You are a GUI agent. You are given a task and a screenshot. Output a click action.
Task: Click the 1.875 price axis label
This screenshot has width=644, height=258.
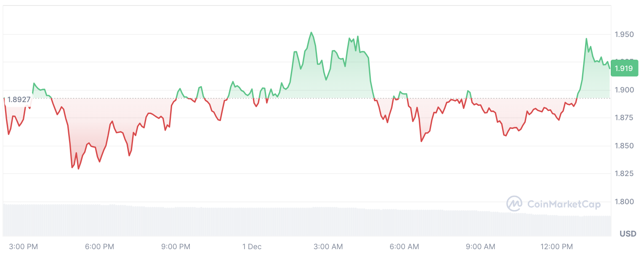[x=624, y=118]
